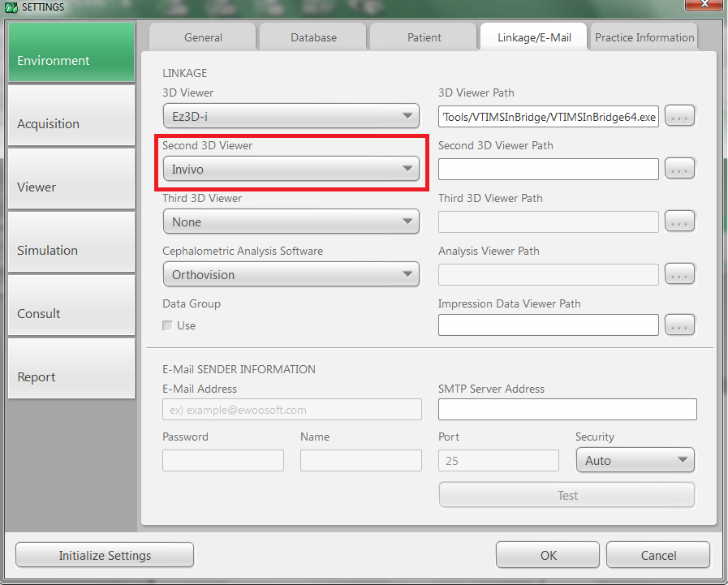728x585 pixels.
Task: Open the Report settings section
Action: pos(71,368)
